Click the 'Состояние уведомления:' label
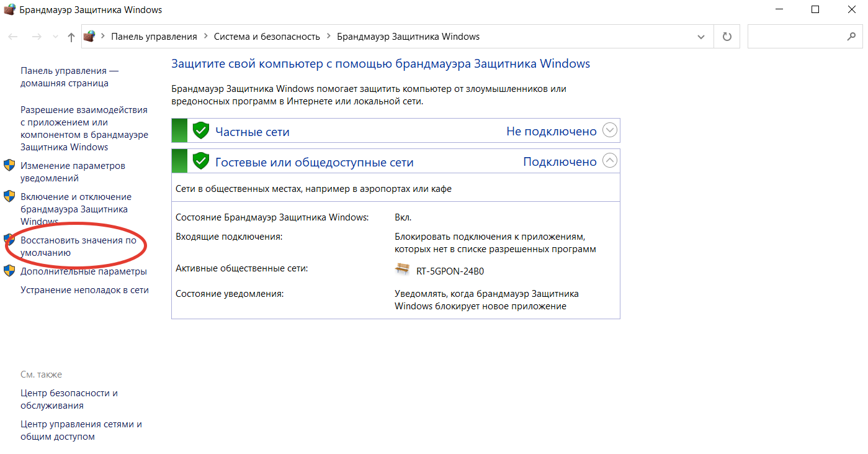The height and width of the screenshot is (454, 868). 230,294
